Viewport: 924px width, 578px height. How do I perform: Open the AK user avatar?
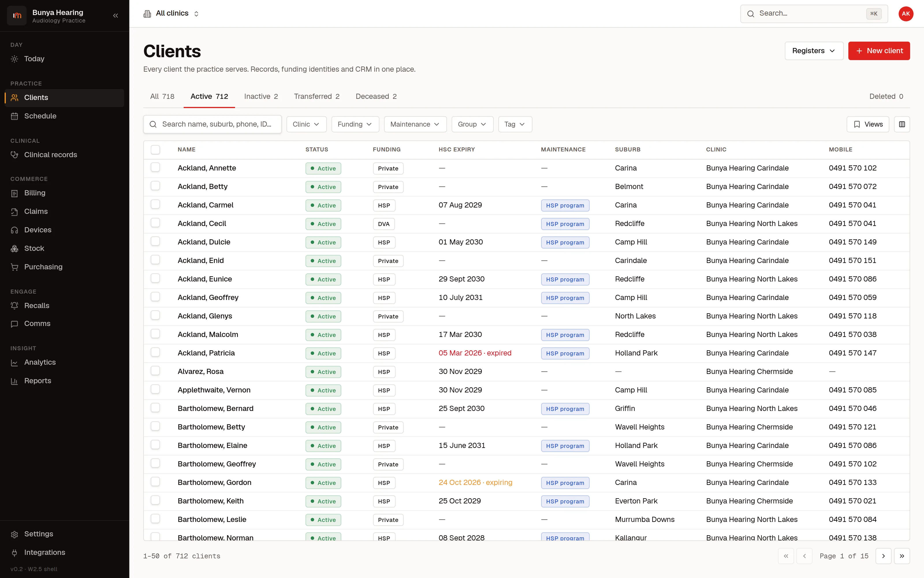pyautogui.click(x=906, y=14)
